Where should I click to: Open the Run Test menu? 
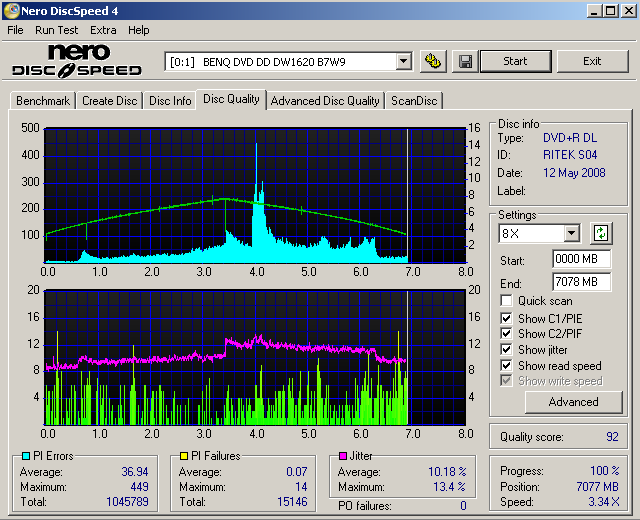coord(56,30)
